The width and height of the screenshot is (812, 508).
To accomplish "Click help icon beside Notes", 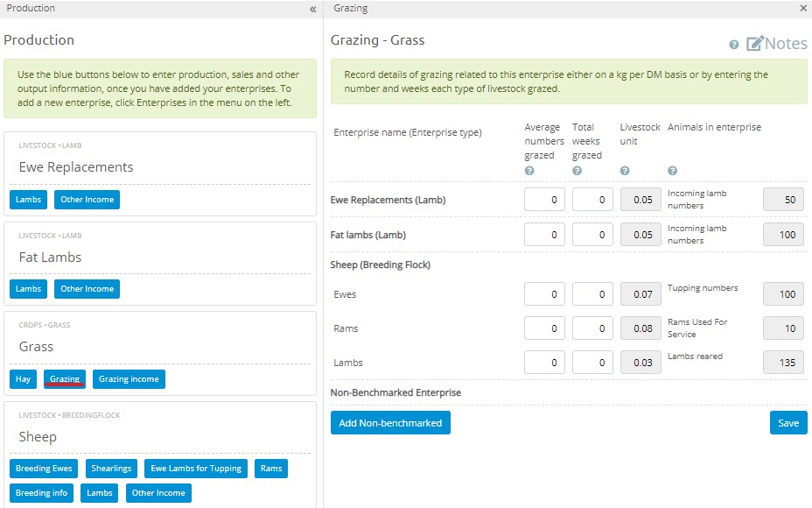I will coord(734,45).
